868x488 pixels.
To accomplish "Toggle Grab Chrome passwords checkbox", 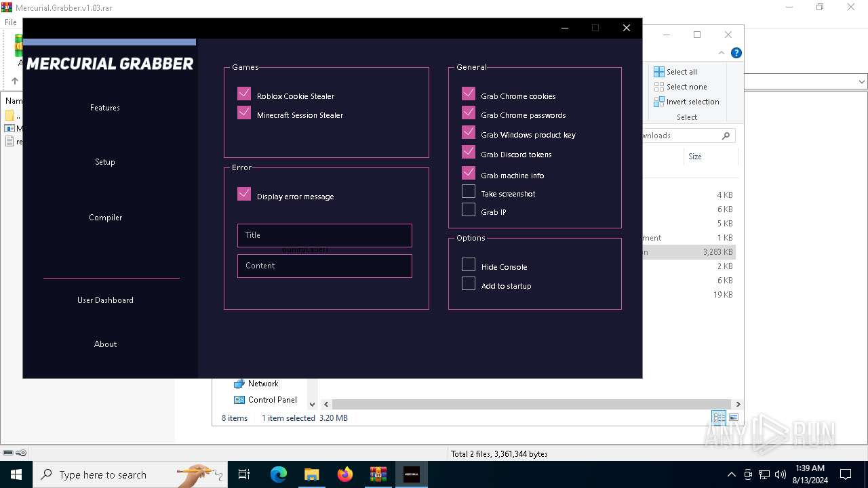I will point(469,113).
